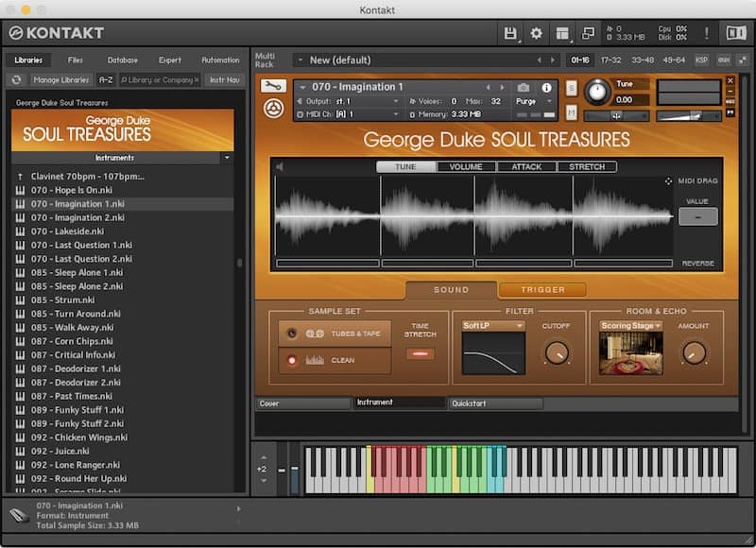Switch to the Database tab
The image size is (756, 548).
(x=123, y=60)
